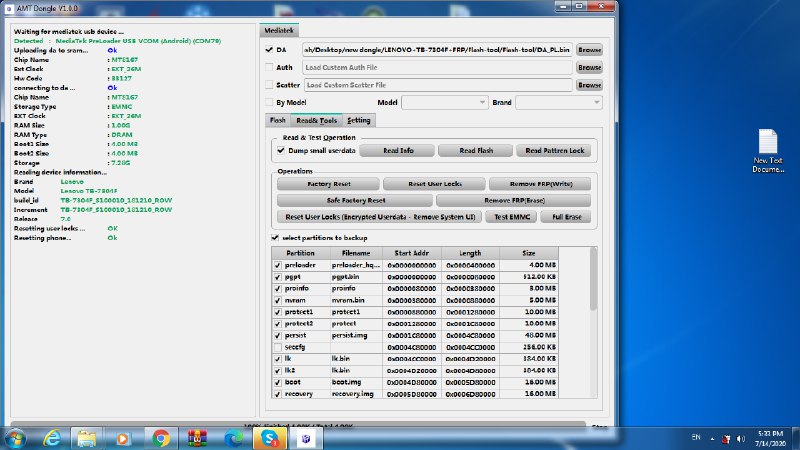The height and width of the screenshot is (450, 800).
Task: Click the Read Flash button
Action: coord(476,151)
